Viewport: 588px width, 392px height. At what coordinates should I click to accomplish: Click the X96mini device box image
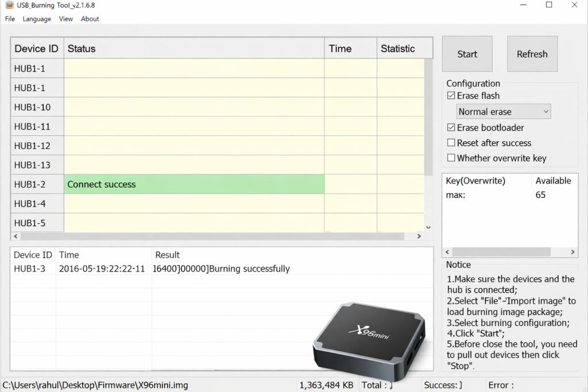click(369, 337)
